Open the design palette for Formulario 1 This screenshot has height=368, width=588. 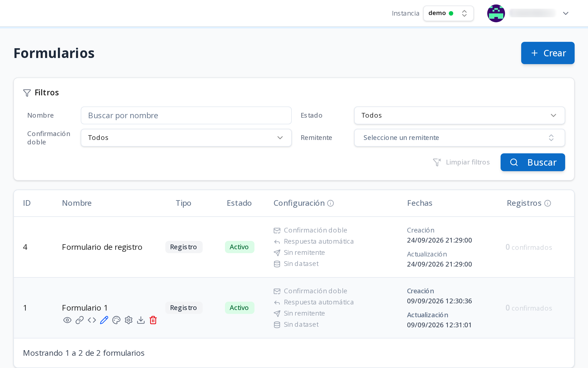click(x=116, y=320)
